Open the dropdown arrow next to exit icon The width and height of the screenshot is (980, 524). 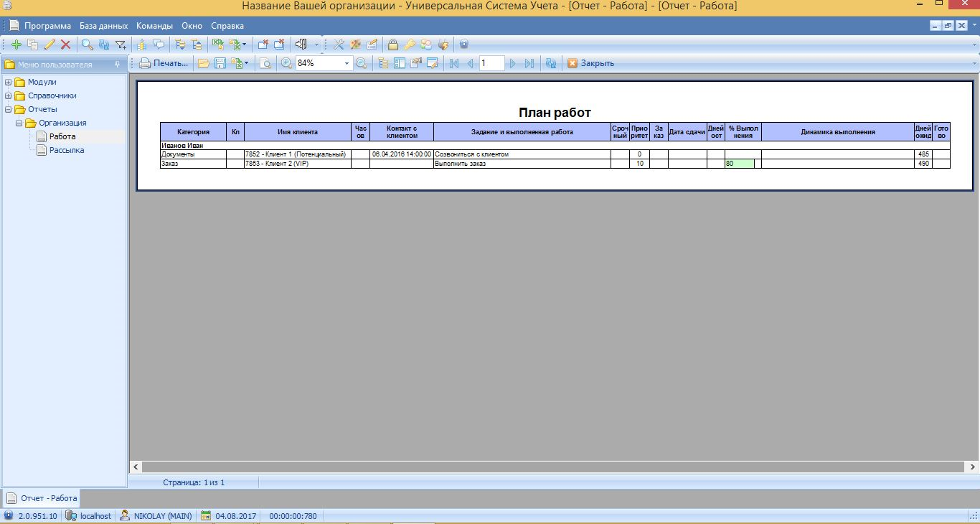pyautogui.click(x=316, y=45)
